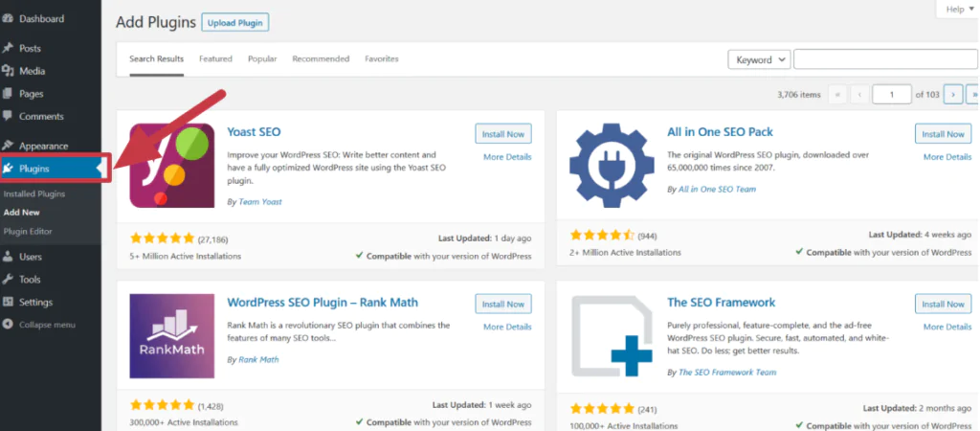Click the Posts pushpin icon
The image size is (980, 431).
click(8, 48)
